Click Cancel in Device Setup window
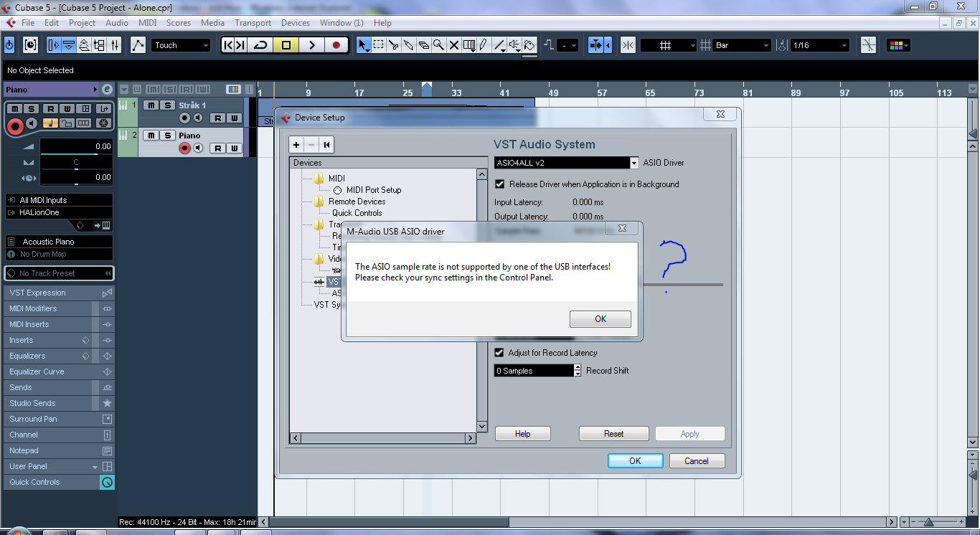The width and height of the screenshot is (980, 535). coord(697,461)
